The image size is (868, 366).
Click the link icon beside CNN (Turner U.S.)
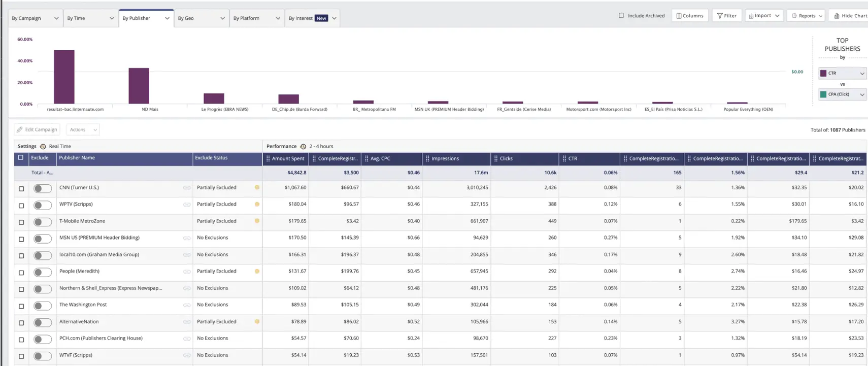point(187,188)
